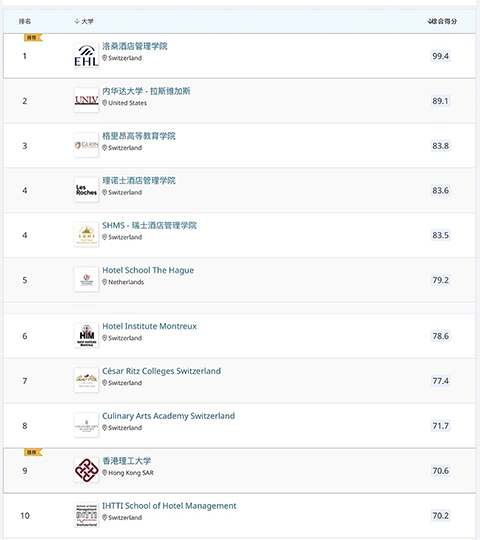Click the SHMS school logo
The height and width of the screenshot is (540, 480).
pos(86,235)
